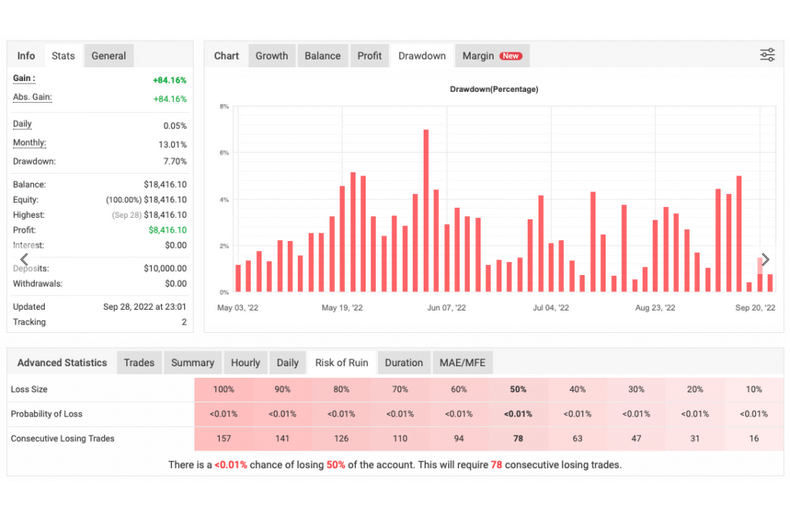This screenshot has height=516, width=790.
Task: Click the 7.70% Drawdown value
Action: click(x=175, y=161)
